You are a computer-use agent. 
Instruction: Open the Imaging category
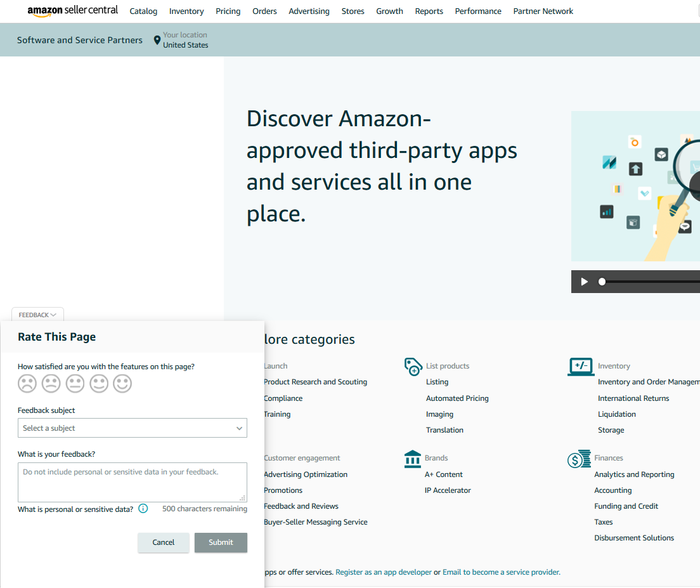pyautogui.click(x=440, y=414)
